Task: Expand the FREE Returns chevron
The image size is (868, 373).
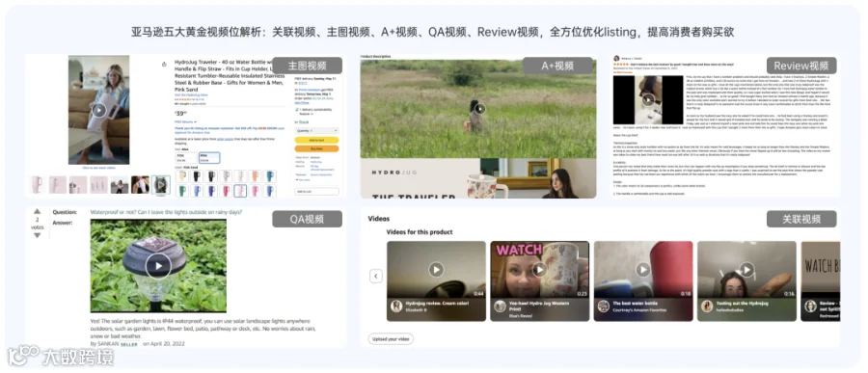Action: pos(196,121)
